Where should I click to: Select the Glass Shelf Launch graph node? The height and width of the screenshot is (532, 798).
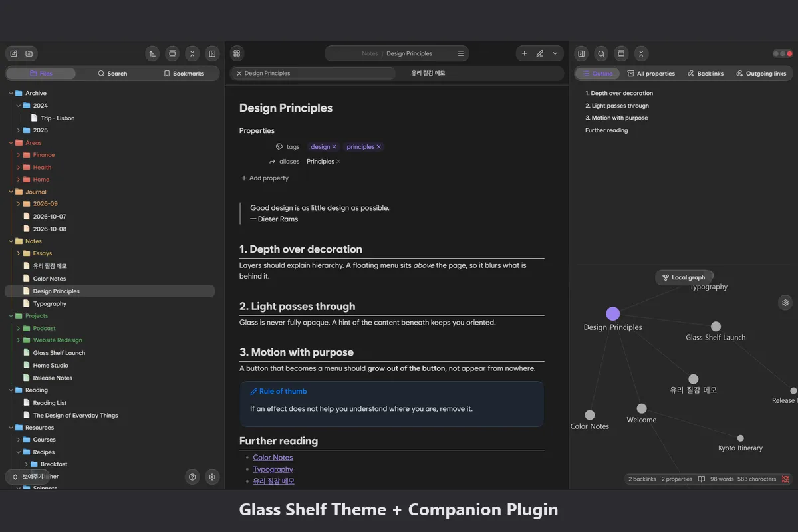pos(716,326)
